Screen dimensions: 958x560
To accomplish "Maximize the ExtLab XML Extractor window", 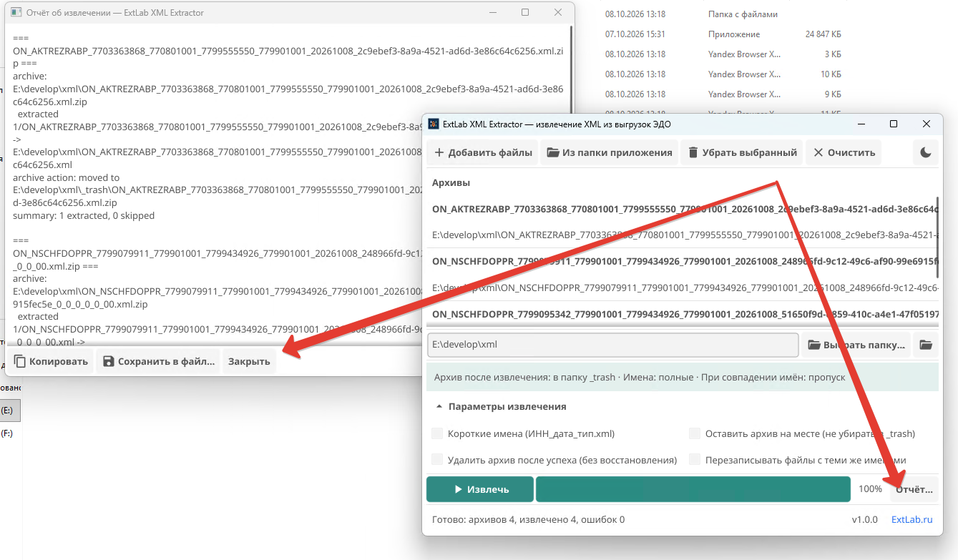I will [x=893, y=124].
